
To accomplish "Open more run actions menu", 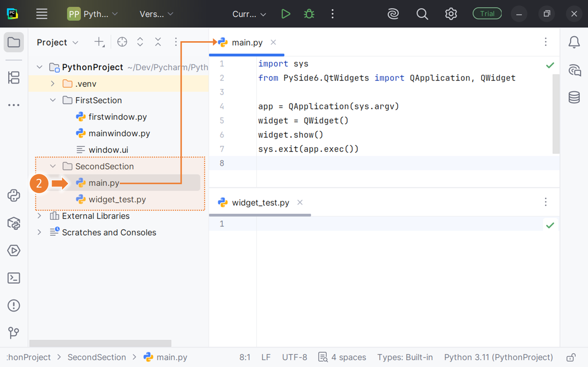I will [x=333, y=14].
